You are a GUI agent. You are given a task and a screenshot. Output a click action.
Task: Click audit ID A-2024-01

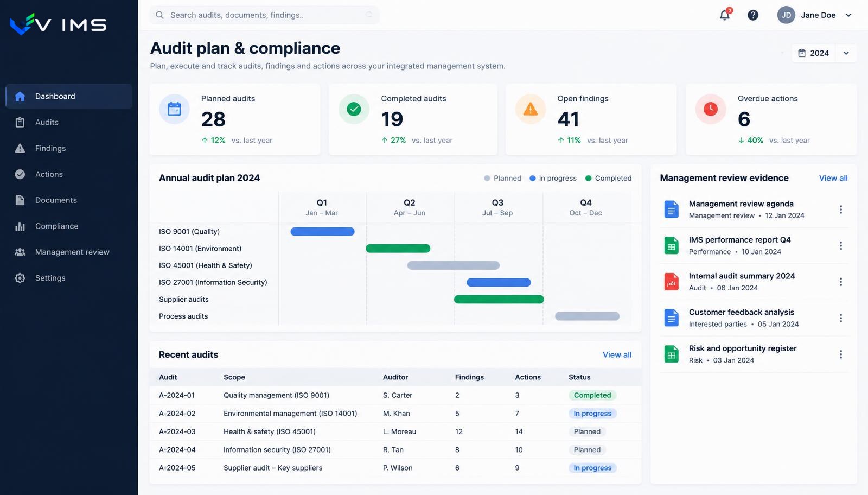(x=176, y=395)
